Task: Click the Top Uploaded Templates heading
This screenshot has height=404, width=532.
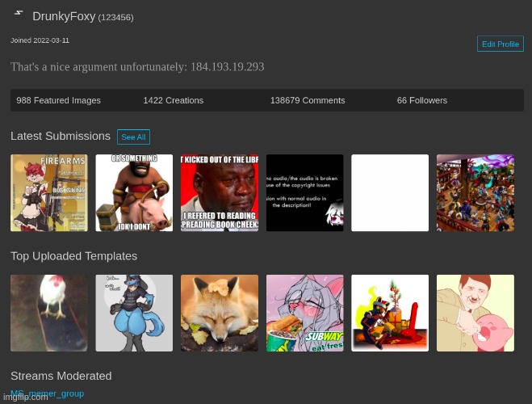Action: (74, 256)
